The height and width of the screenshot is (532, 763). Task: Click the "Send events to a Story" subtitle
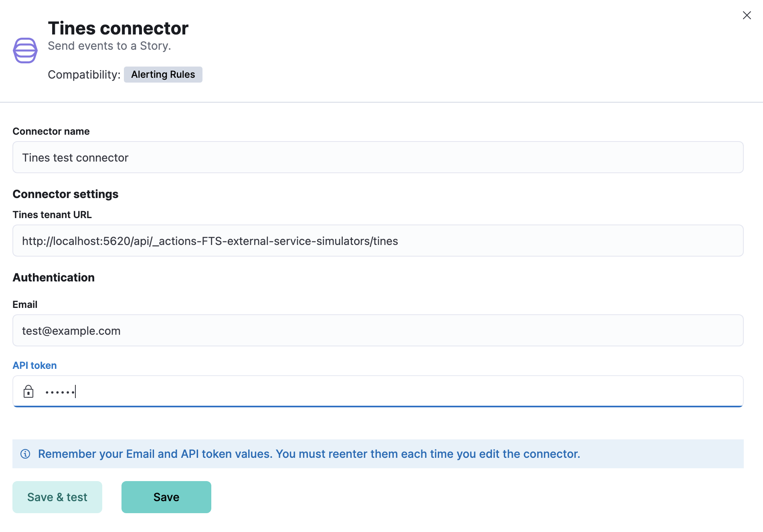tap(109, 46)
